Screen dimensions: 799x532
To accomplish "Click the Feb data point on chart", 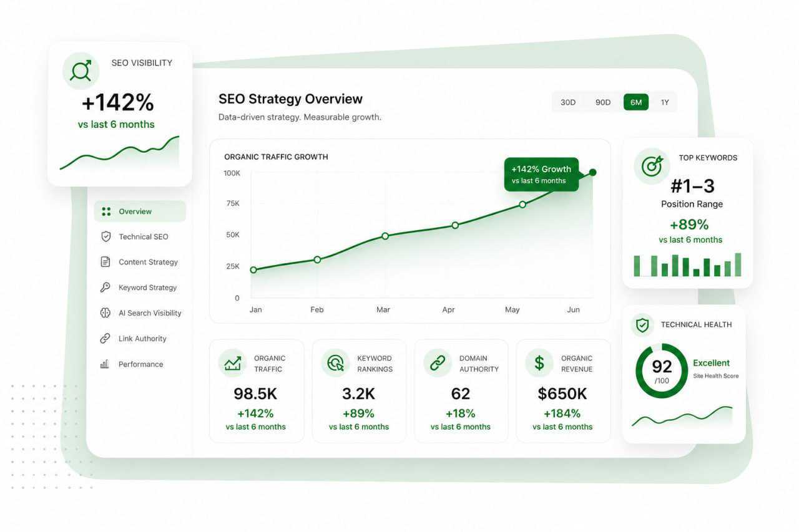I will pos(317,259).
